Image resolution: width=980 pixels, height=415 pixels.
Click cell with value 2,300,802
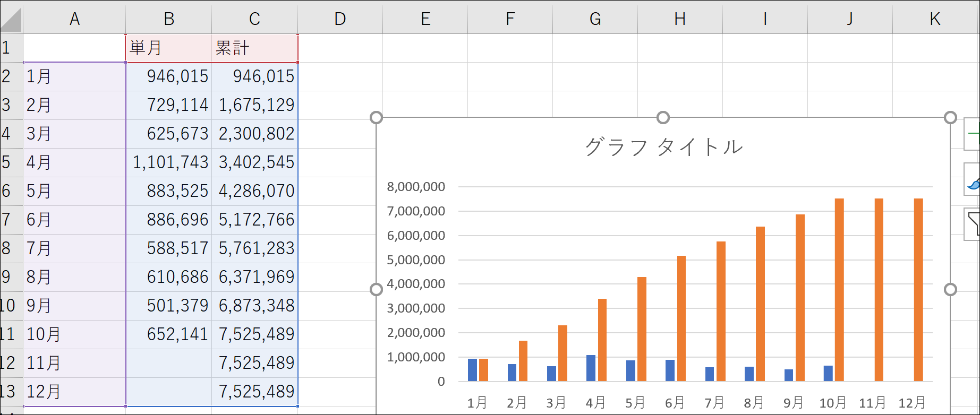pos(254,134)
